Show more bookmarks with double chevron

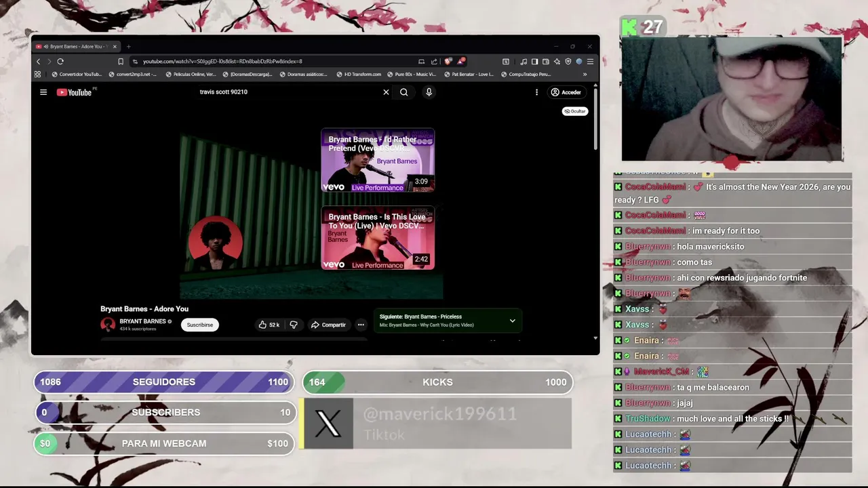click(x=585, y=75)
